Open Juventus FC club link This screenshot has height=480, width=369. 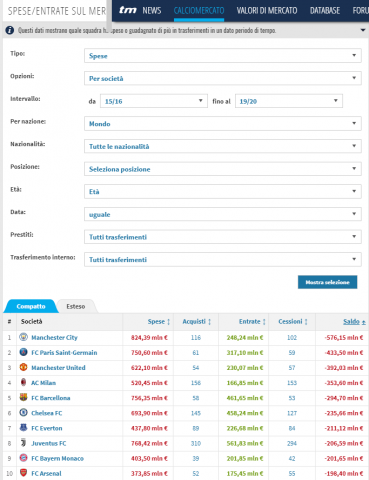pos(49,443)
